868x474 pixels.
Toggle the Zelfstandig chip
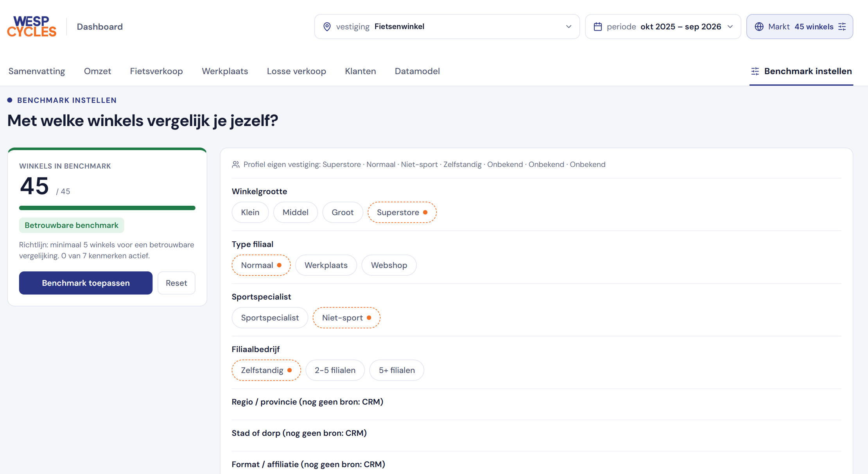click(266, 370)
